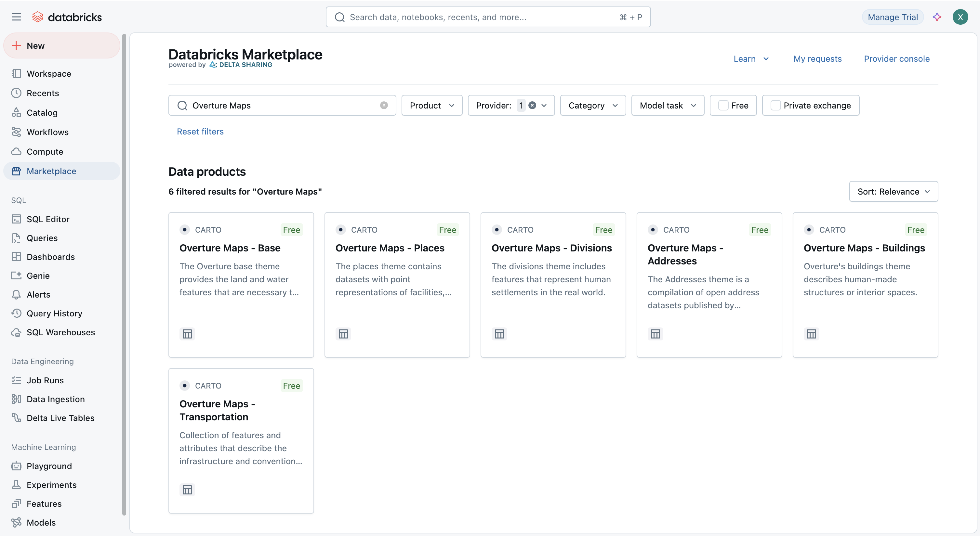
Task: Expand the Category filter dropdown
Action: click(x=593, y=105)
